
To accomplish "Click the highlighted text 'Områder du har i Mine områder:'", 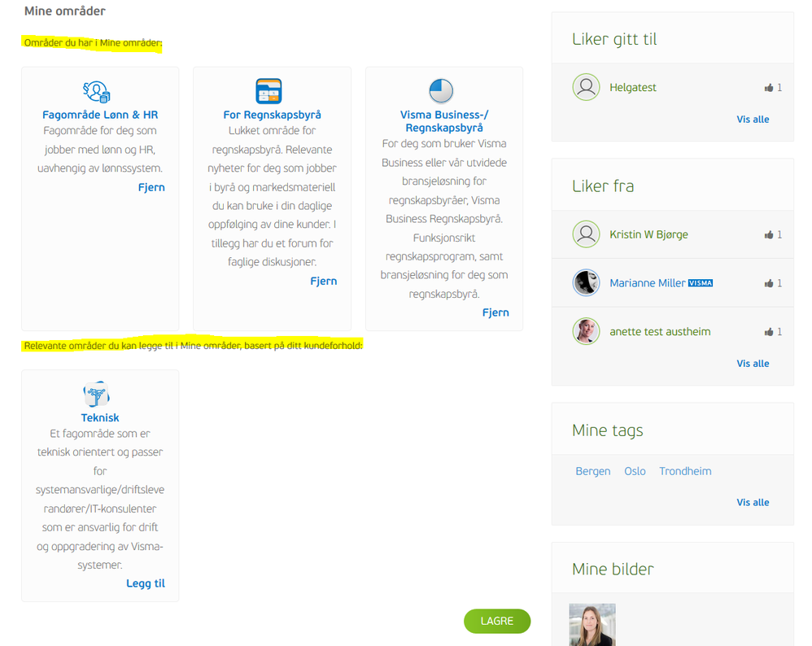I will pos(93,43).
